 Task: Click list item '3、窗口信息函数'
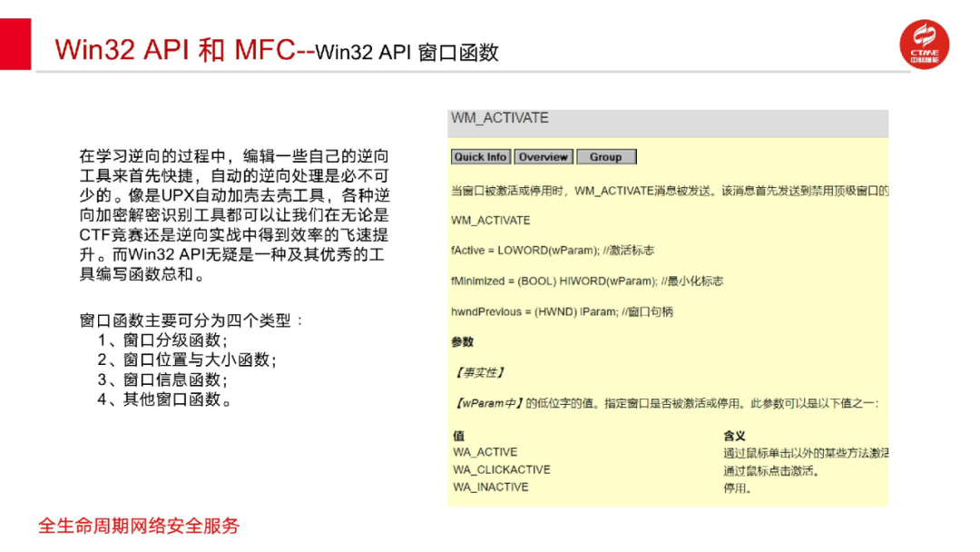pyautogui.click(x=162, y=380)
